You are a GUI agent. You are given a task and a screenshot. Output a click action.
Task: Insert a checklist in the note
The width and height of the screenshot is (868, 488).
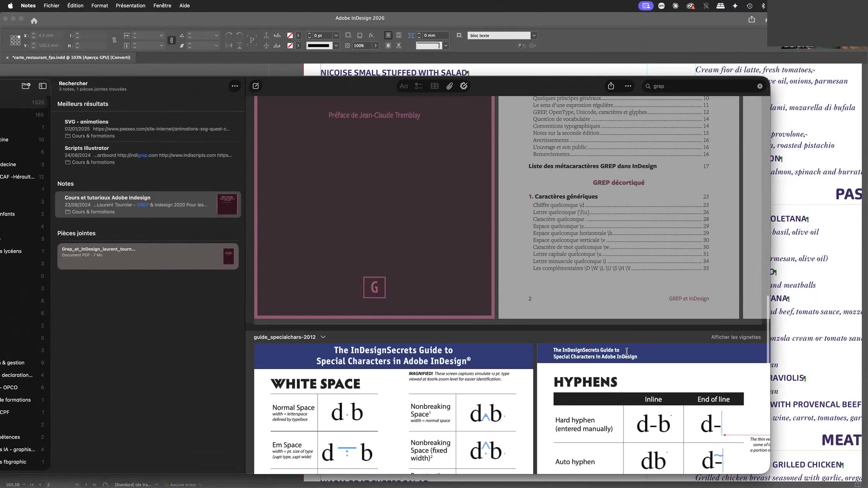pos(419,86)
